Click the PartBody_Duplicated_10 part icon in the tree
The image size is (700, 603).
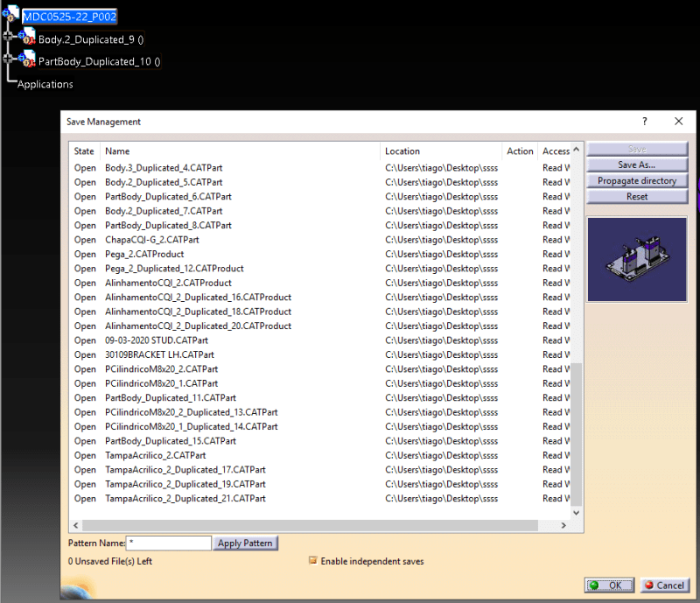(27, 58)
